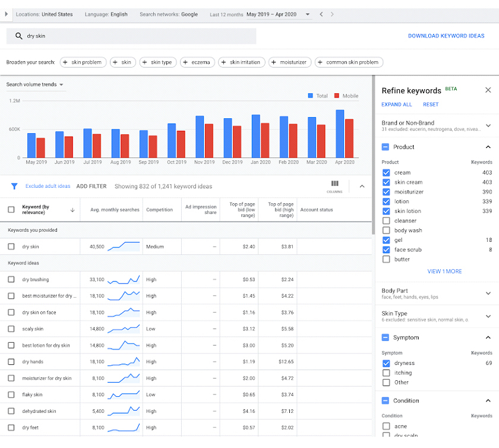Check the acne condition checkbox

tap(386, 426)
